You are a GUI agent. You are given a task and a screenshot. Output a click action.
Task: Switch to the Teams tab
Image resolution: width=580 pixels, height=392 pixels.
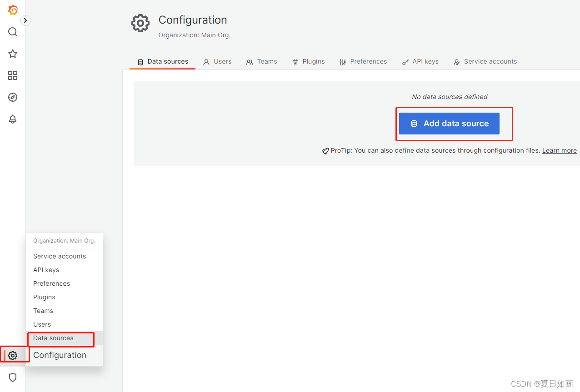coord(261,62)
